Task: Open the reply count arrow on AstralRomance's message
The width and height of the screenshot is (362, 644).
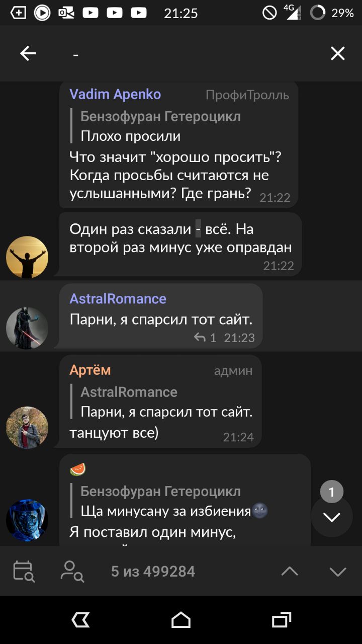Action: (x=205, y=338)
